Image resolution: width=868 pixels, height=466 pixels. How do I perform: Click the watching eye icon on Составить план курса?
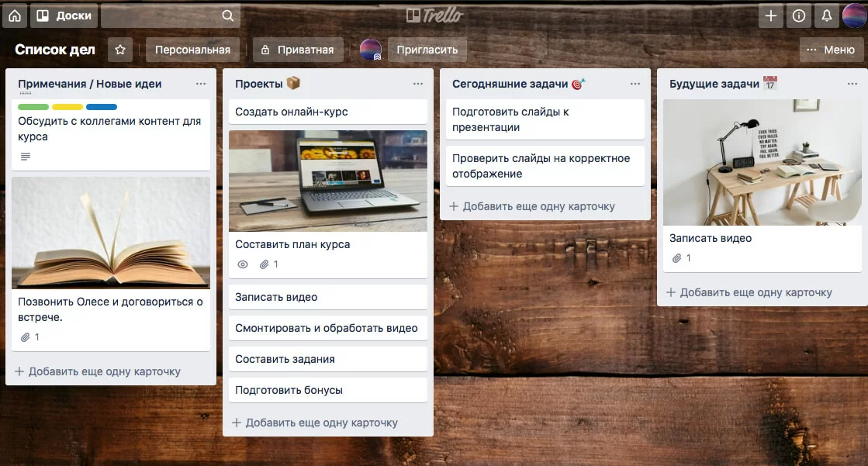(x=242, y=264)
